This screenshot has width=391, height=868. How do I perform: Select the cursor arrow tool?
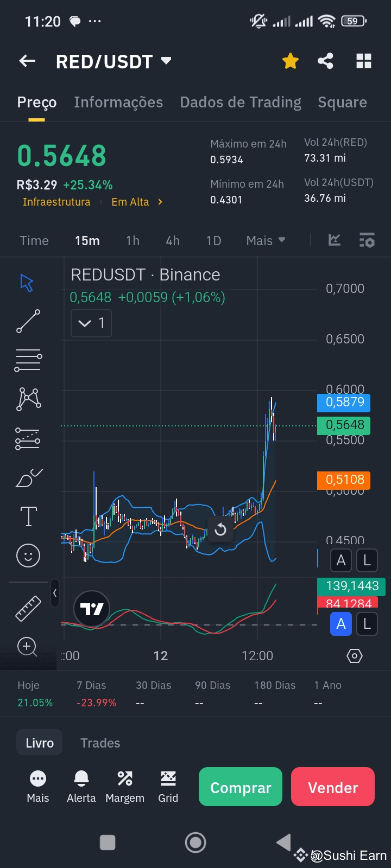click(x=27, y=283)
